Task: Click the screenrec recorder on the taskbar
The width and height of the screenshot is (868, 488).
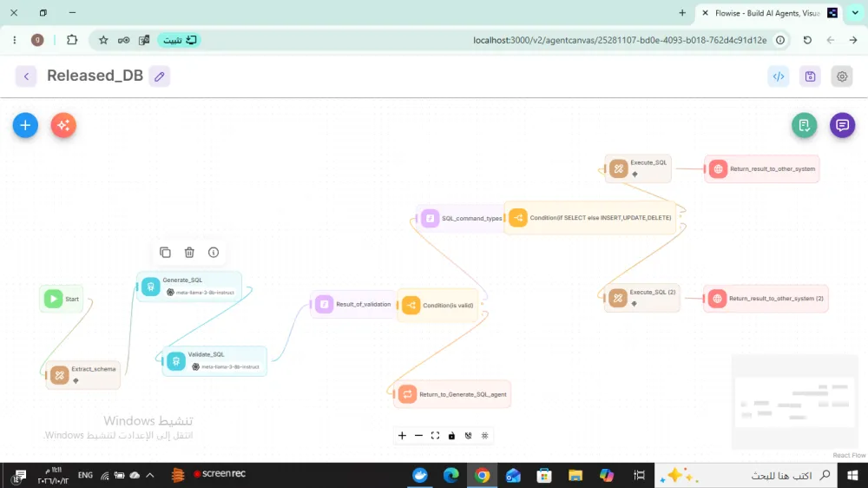Action: pyautogui.click(x=220, y=474)
